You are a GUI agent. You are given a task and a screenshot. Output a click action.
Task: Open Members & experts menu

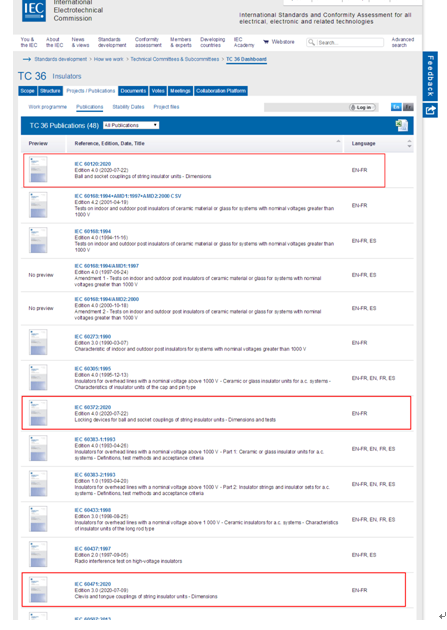181,42
